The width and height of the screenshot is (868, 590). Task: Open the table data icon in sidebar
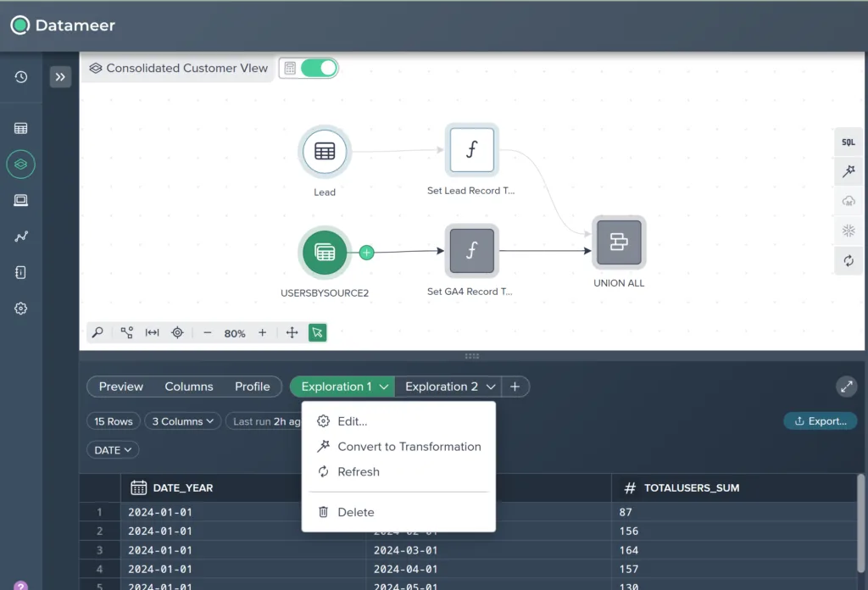coord(21,128)
